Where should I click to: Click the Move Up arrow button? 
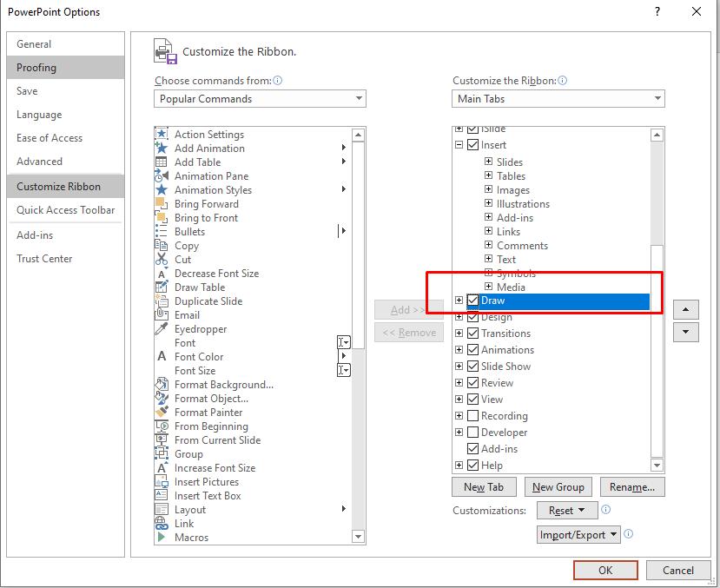pos(685,310)
